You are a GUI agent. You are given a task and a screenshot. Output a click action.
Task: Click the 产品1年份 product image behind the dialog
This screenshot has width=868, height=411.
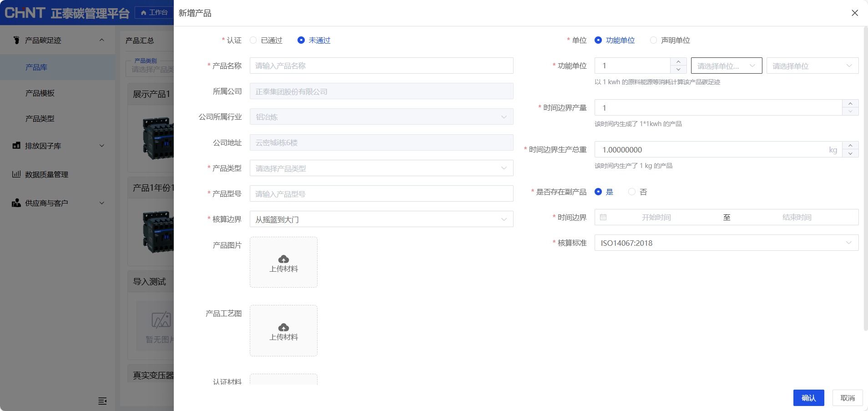pyautogui.click(x=158, y=232)
